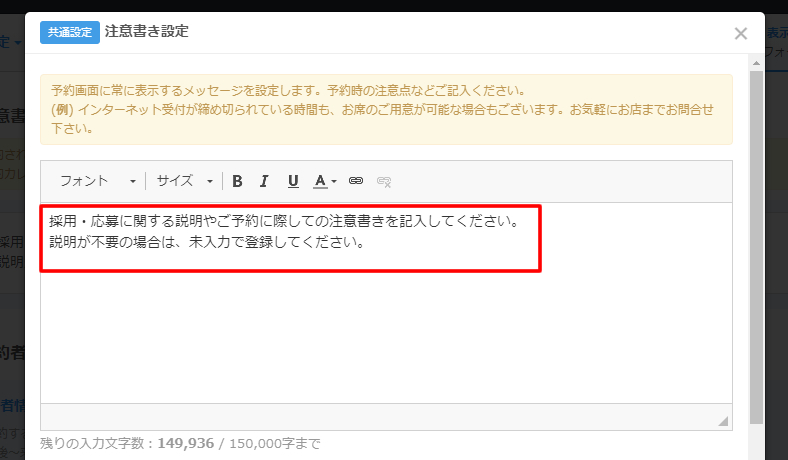Click the scrollbar up arrow
Viewport: 788px width, 460px height.
pos(757,62)
